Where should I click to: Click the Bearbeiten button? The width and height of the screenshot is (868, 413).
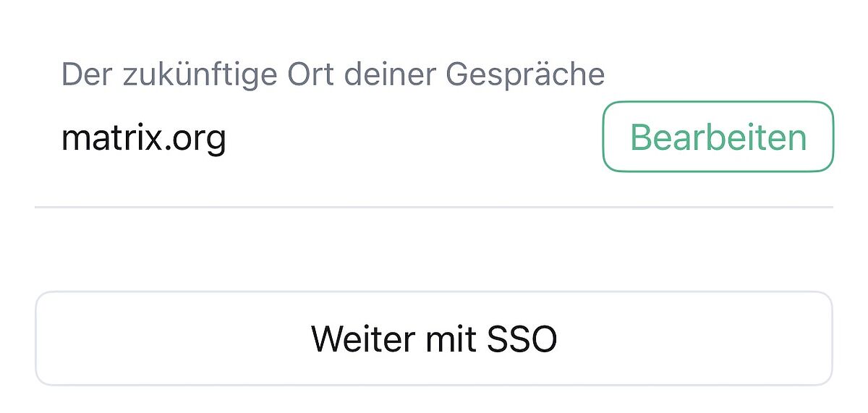(718, 137)
